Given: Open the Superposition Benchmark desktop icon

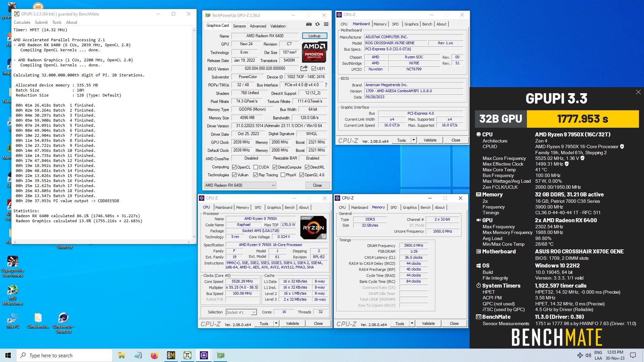Looking at the screenshot, I should [x=13, y=266].
